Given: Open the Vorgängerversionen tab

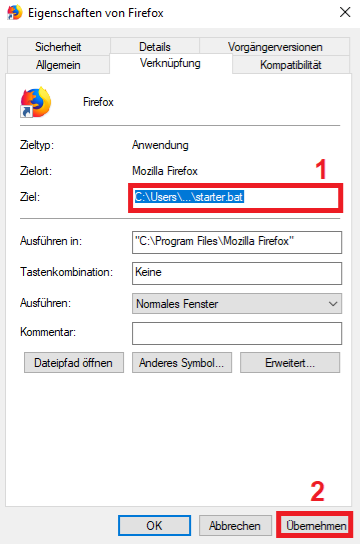Looking at the screenshot, I should tap(275, 47).
